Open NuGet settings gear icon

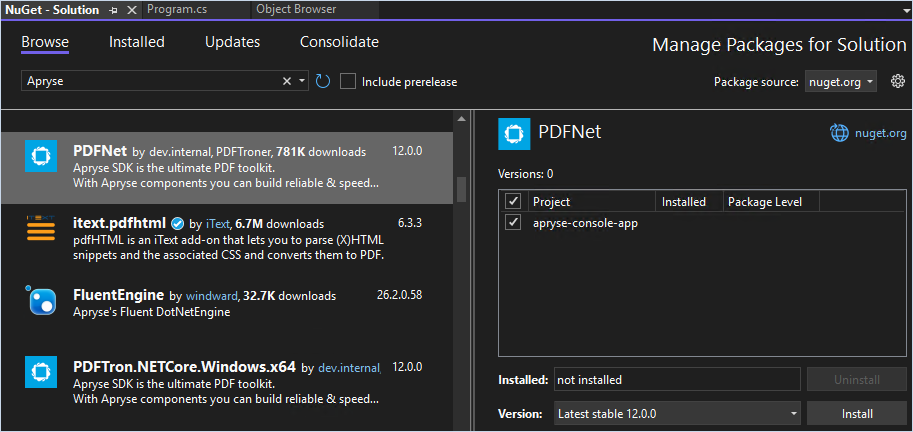[898, 82]
